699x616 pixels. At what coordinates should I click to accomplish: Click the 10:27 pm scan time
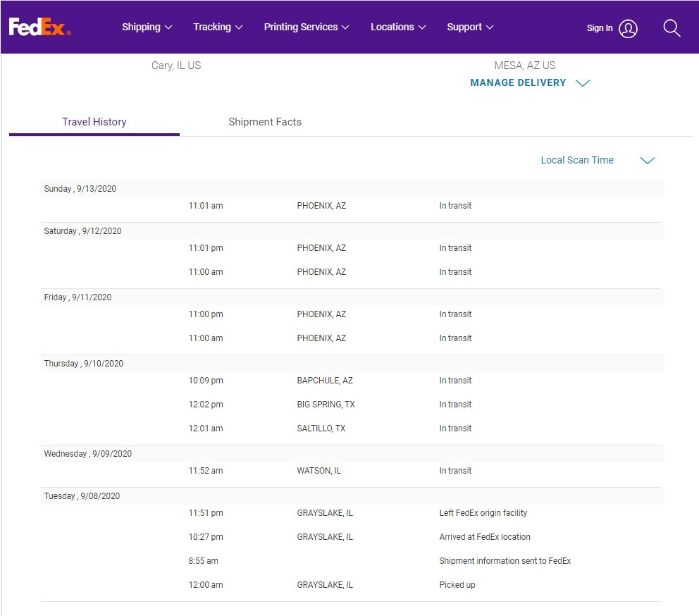[206, 537]
